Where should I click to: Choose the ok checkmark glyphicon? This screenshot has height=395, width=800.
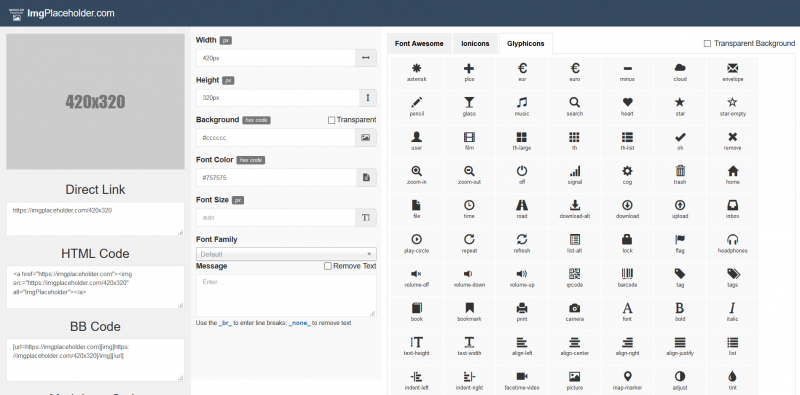pyautogui.click(x=680, y=141)
